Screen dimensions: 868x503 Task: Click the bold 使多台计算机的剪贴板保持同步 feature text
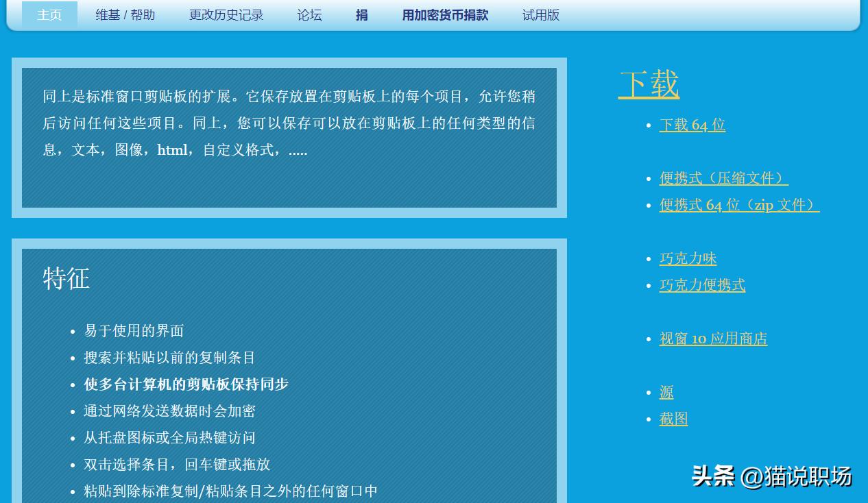point(185,384)
